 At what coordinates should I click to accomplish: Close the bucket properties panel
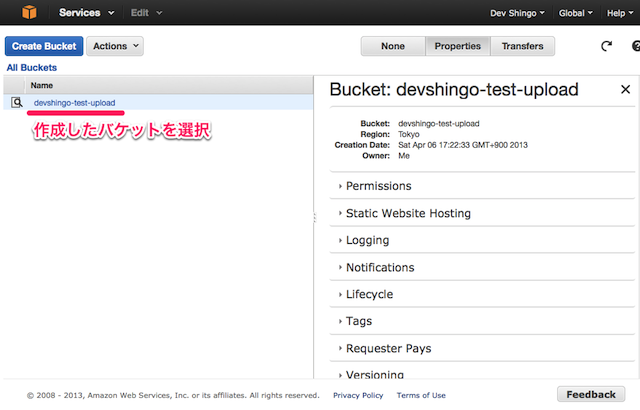coord(625,89)
